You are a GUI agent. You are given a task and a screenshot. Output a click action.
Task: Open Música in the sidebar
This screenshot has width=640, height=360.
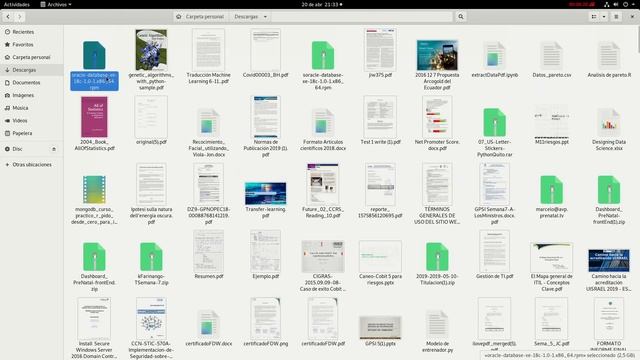point(31,108)
